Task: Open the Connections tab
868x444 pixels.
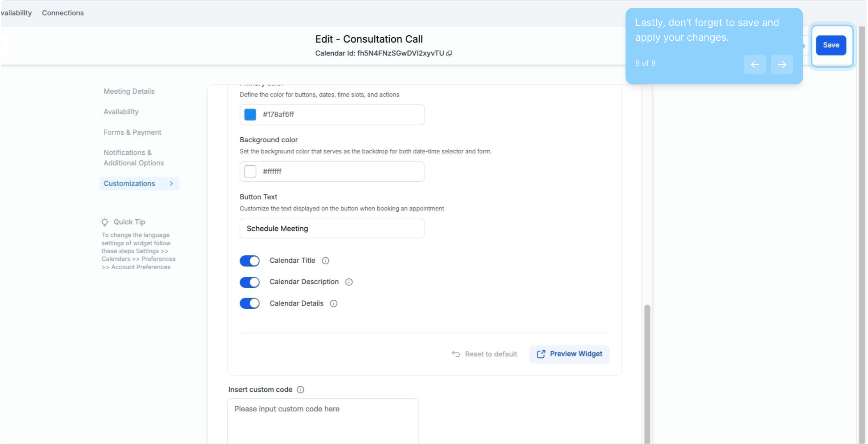Action: click(x=63, y=13)
